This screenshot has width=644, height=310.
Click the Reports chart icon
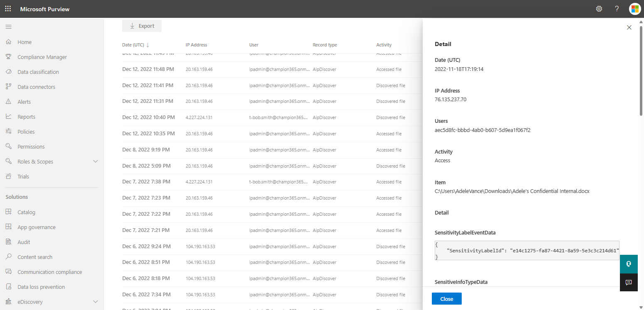point(8,117)
